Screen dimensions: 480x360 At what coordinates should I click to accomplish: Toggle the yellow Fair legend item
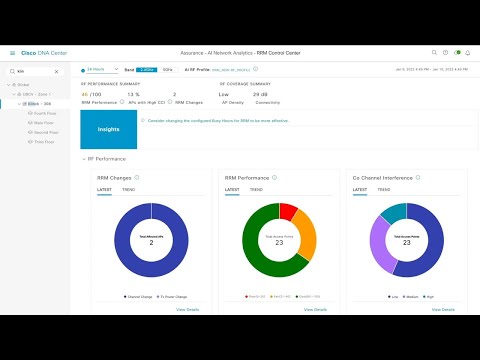pos(280,296)
